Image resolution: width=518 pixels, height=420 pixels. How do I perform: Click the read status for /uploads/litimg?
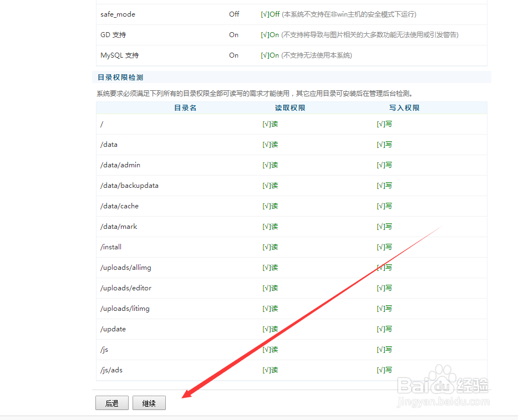click(x=270, y=309)
